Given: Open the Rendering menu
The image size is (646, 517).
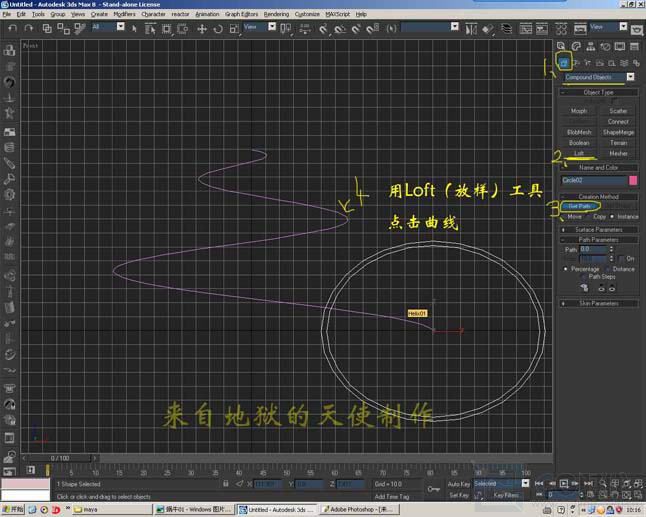Looking at the screenshot, I should tap(276, 14).
